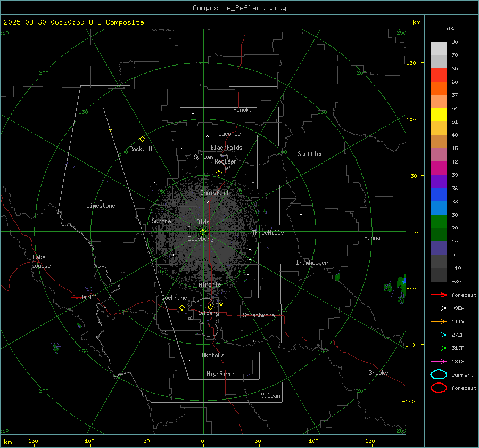Click the Okotoks city label
This screenshot has width=479, height=448.
point(213,355)
